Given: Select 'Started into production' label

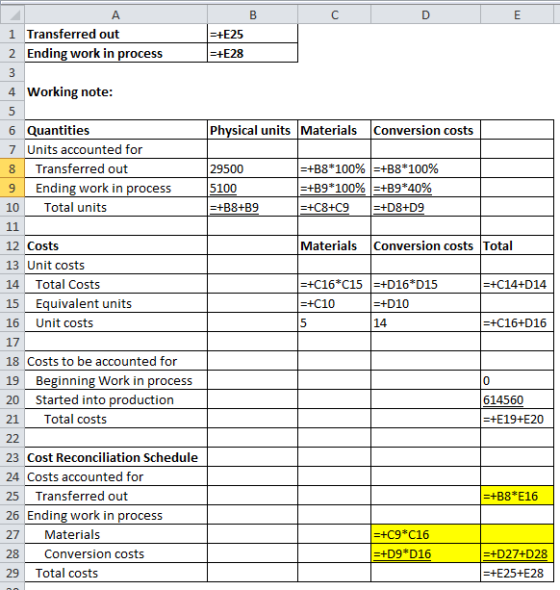Looking at the screenshot, I should point(105,400).
